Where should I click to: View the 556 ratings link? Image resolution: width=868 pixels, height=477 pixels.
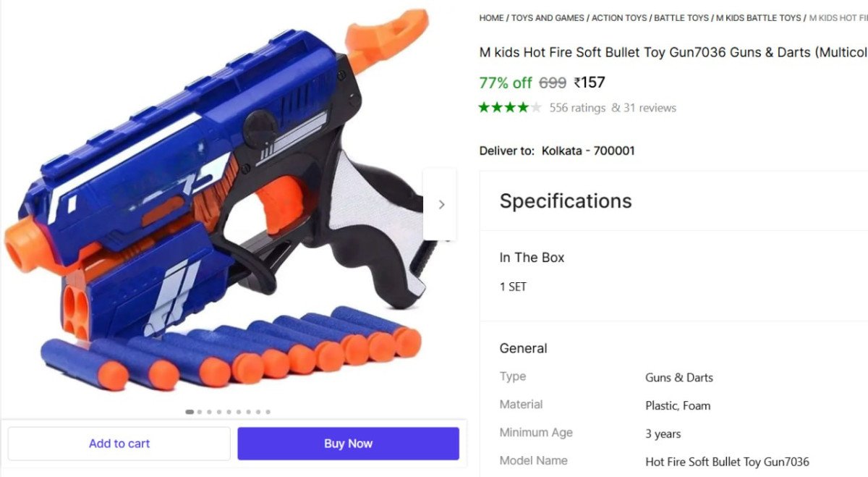coord(577,108)
